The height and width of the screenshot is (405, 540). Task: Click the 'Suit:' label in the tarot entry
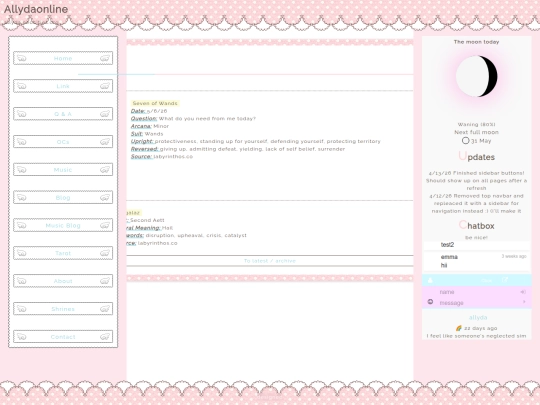click(x=137, y=134)
